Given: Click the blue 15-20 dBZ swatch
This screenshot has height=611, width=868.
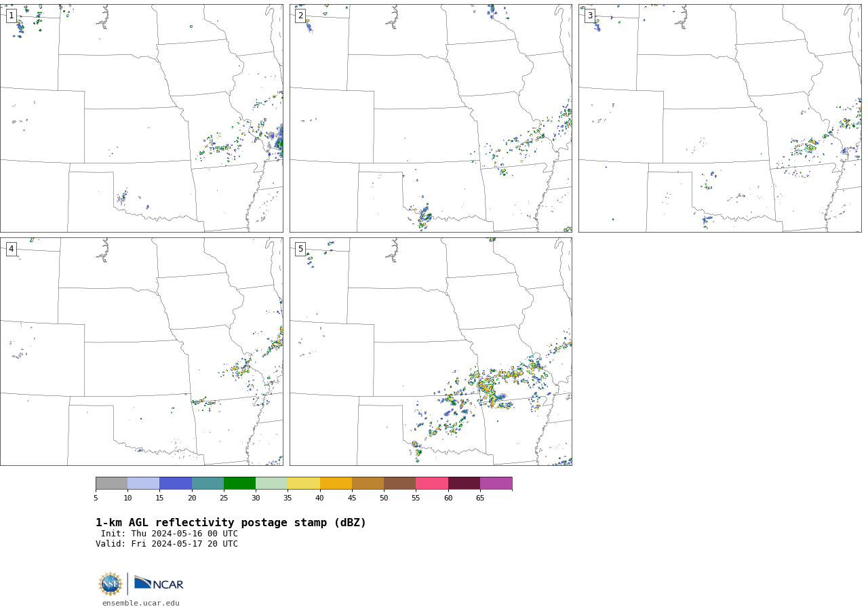Looking at the screenshot, I should click(x=176, y=483).
